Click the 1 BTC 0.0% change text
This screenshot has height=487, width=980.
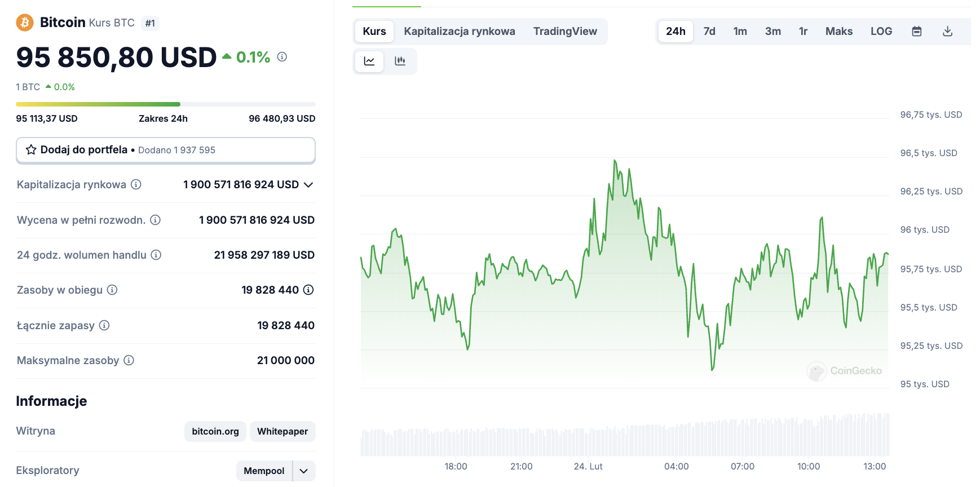[45, 87]
